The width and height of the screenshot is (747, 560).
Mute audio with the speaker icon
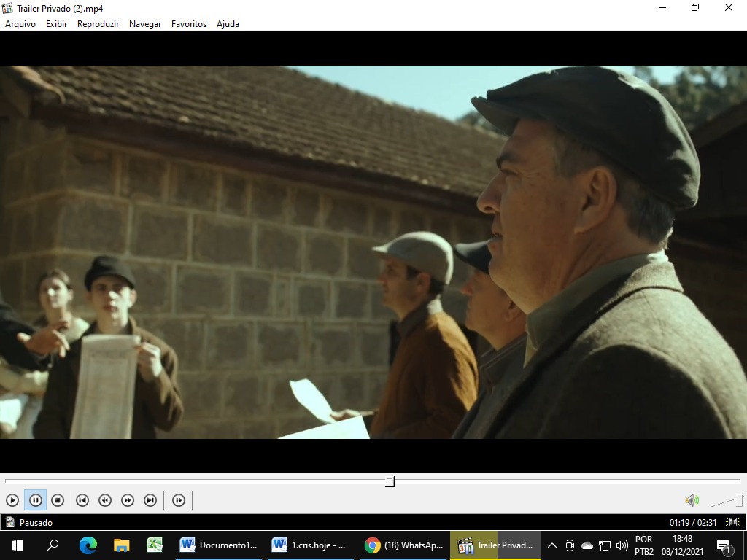tap(691, 500)
